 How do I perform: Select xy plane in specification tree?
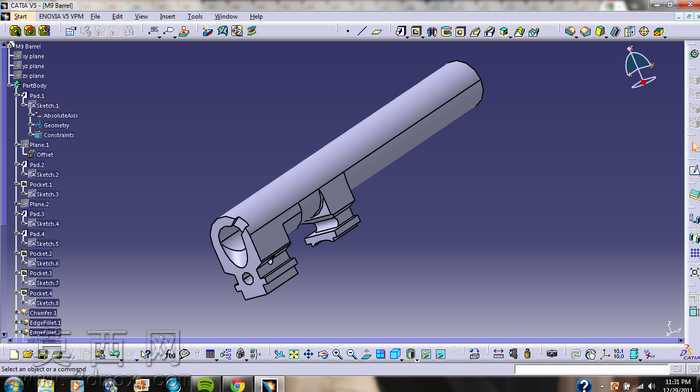point(33,57)
